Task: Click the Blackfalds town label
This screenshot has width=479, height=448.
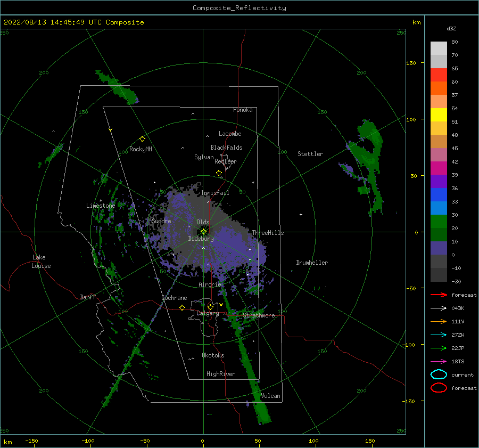Action: pos(226,148)
